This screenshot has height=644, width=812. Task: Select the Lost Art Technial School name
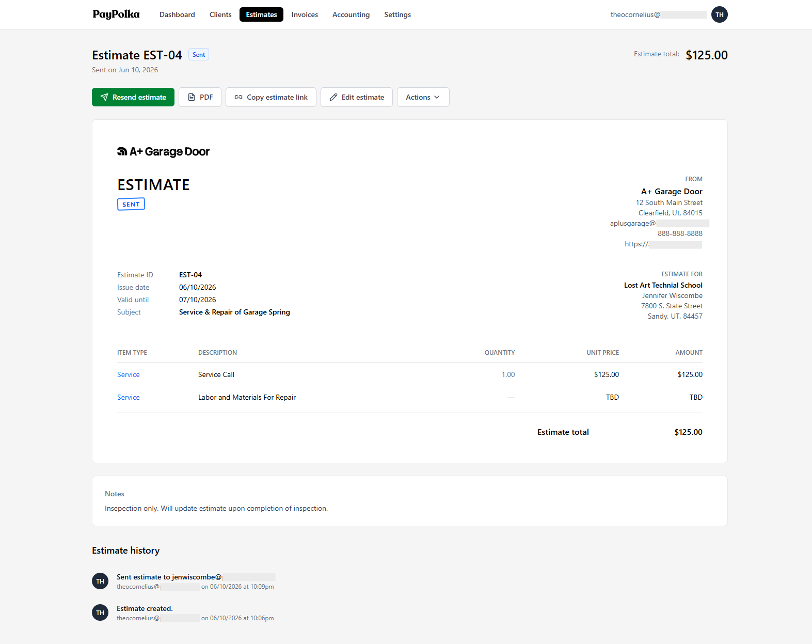click(x=663, y=285)
